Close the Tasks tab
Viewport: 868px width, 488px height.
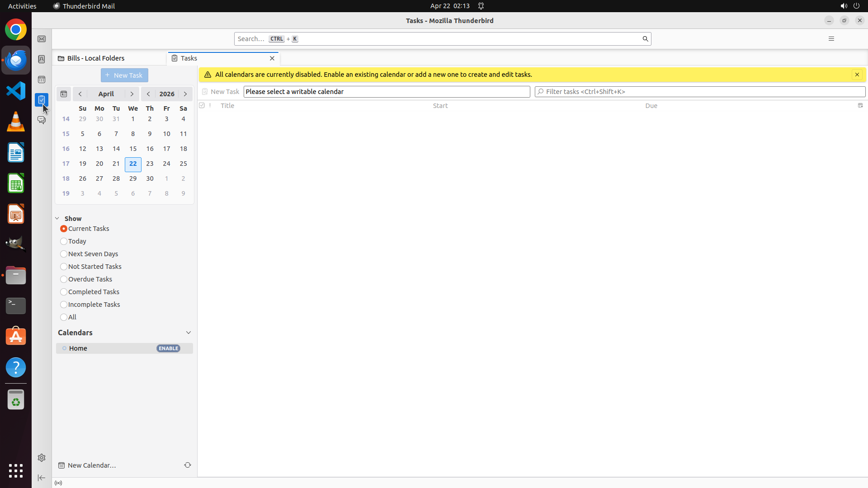(272, 58)
